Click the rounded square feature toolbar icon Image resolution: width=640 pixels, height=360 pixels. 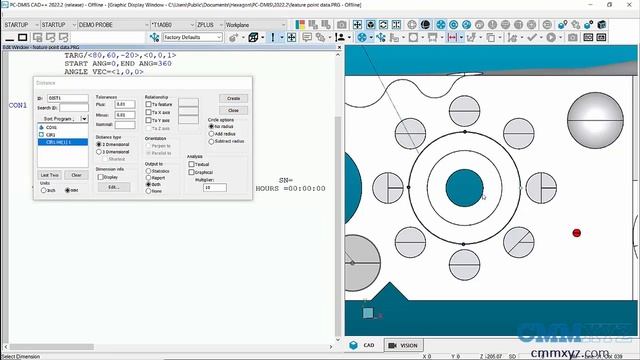[x=413, y=38]
